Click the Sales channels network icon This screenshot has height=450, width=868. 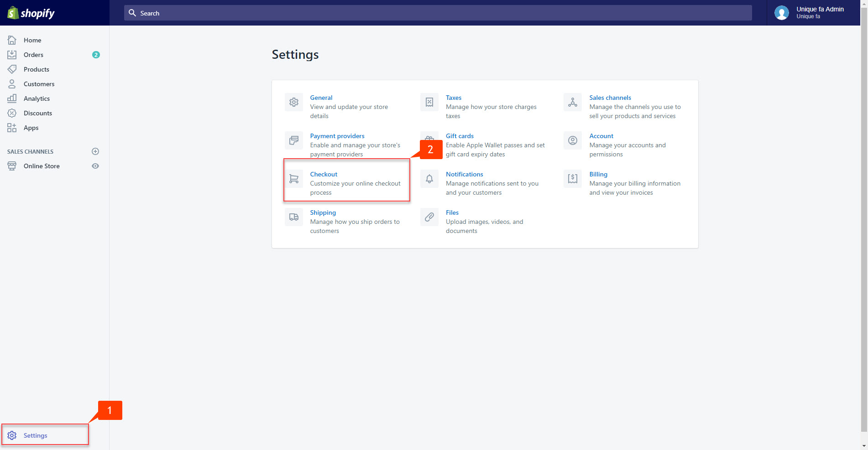573,102
